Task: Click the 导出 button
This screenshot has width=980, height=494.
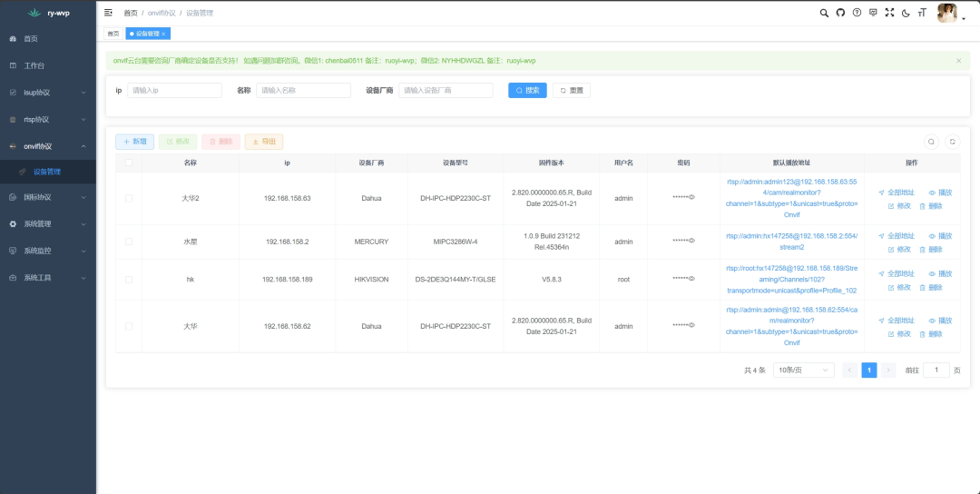Action: tap(264, 142)
